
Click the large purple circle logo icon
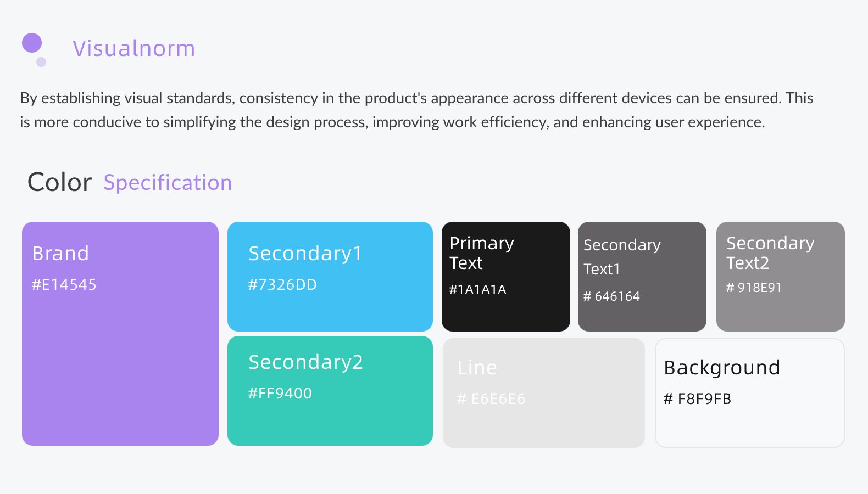[32, 43]
